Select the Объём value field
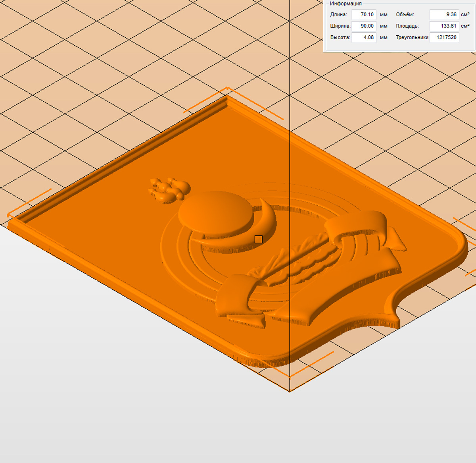The height and width of the screenshot is (463, 476). tap(444, 15)
